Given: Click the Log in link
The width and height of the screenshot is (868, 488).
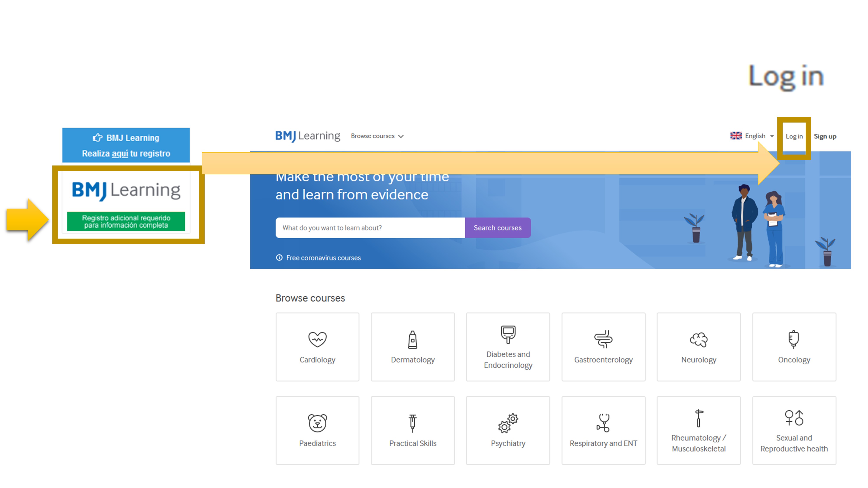Looking at the screenshot, I should (x=794, y=136).
